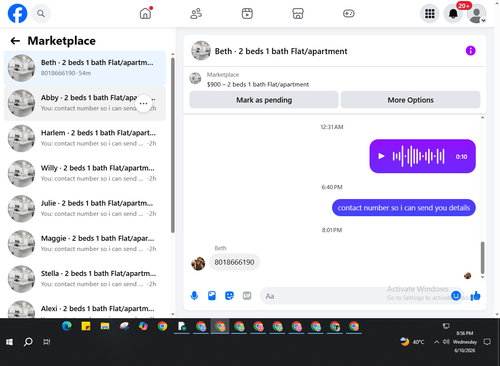Open the nine-dot Menu grid
This screenshot has height=366, width=500.
(x=430, y=14)
